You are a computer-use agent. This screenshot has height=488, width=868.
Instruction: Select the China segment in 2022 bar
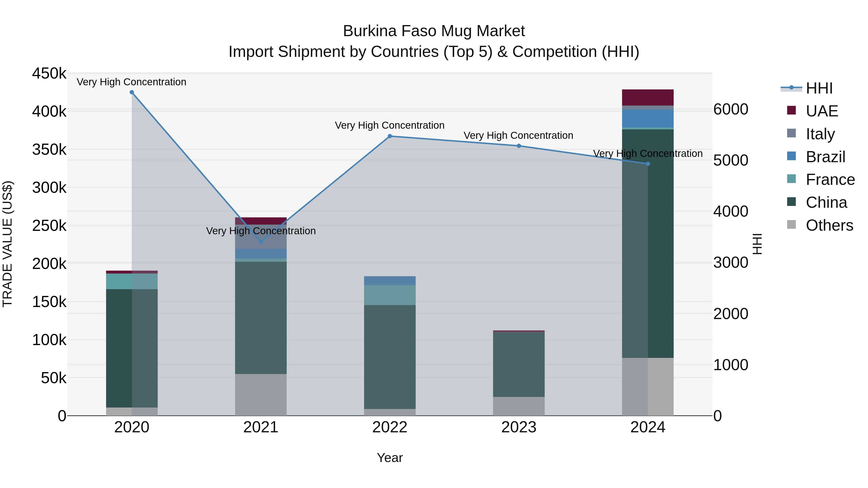click(x=390, y=357)
